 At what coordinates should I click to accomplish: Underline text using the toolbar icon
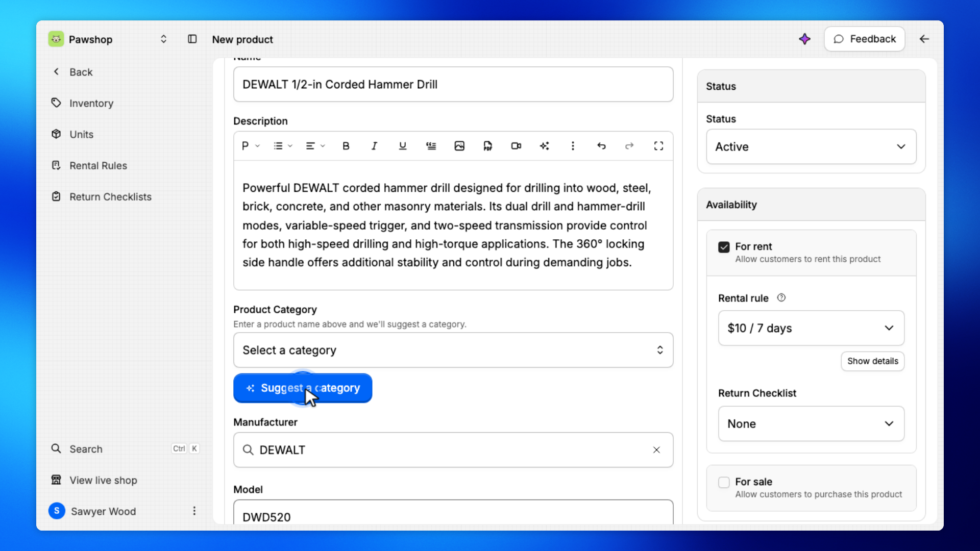click(403, 146)
